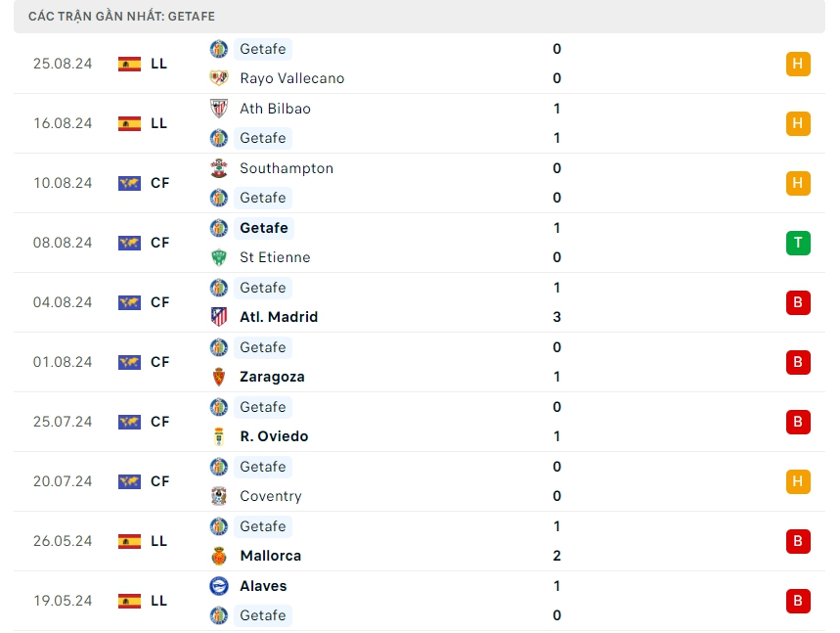Image resolution: width=840 pixels, height=633 pixels.
Task: Click the Atl. Madrid club crest
Action: (x=219, y=317)
